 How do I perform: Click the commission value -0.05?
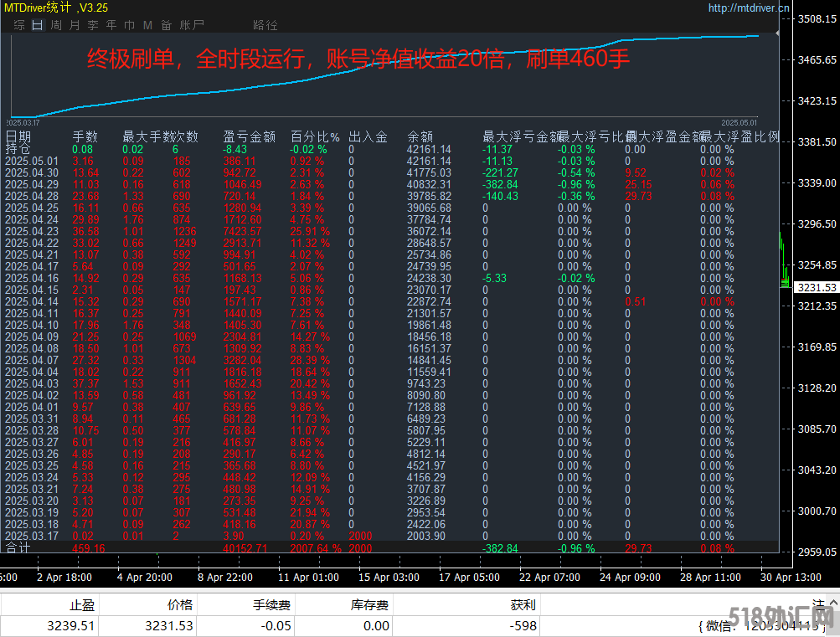coord(276,626)
